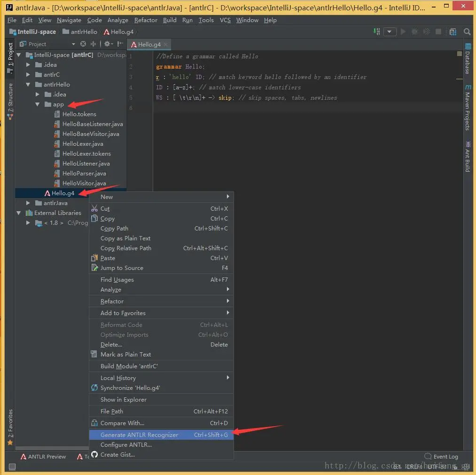Open the Database side tool window

point(468,59)
